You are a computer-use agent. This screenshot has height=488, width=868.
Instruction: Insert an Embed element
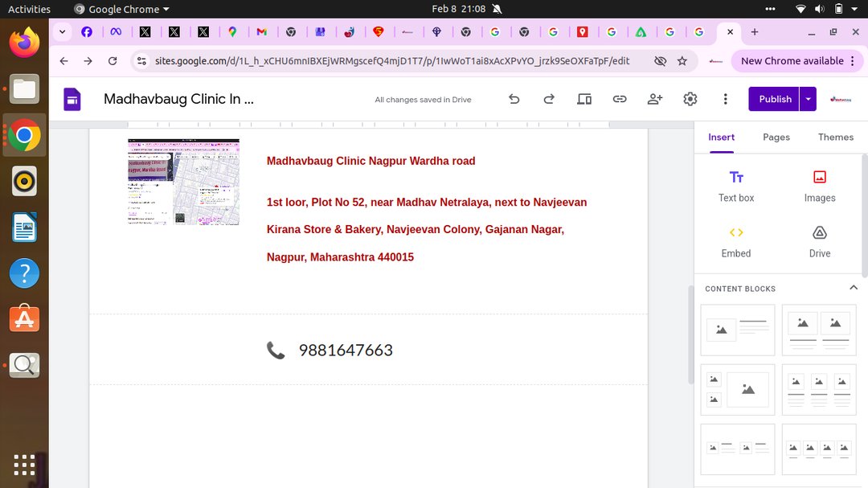736,241
